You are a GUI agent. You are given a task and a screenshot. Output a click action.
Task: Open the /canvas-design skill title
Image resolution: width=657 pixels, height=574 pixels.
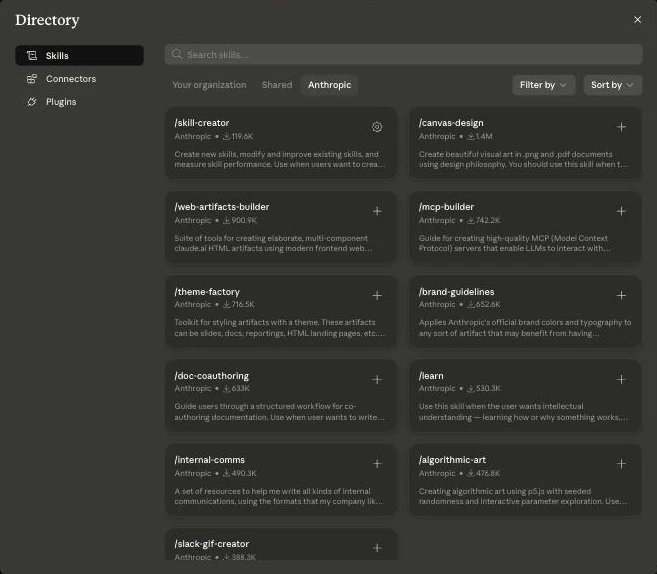[x=451, y=123]
